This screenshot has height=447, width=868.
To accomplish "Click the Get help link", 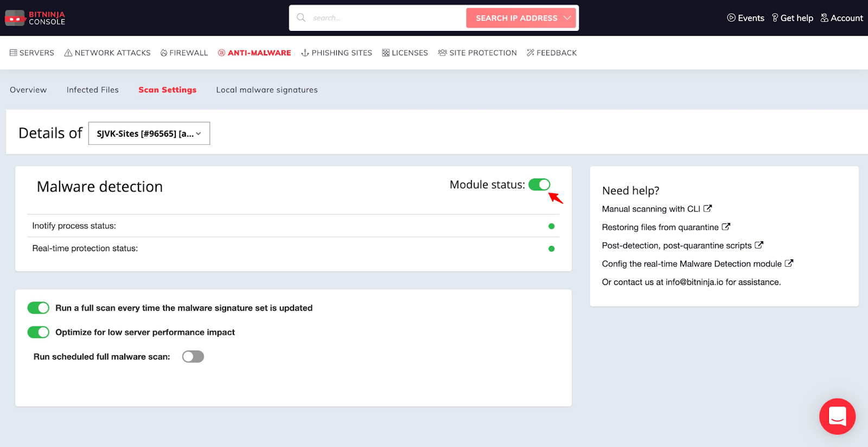I will tap(793, 18).
